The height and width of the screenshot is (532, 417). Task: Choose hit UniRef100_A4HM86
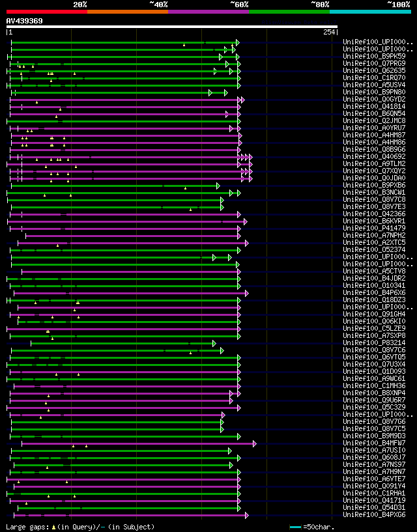pyautogui.click(x=374, y=142)
